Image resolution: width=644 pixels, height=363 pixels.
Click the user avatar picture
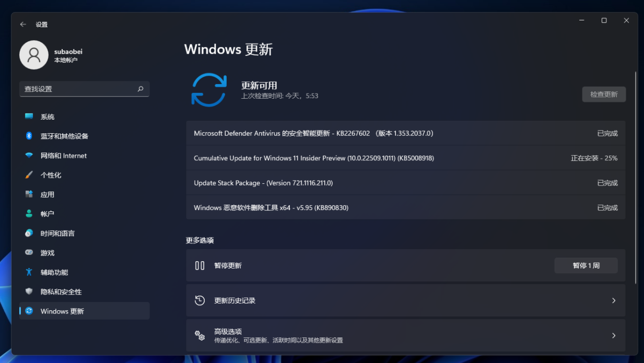[x=34, y=55]
